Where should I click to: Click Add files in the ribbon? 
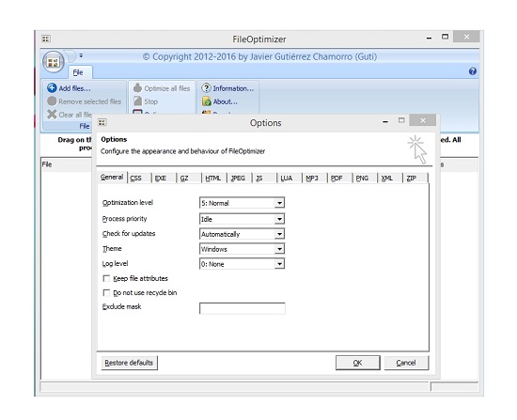pyautogui.click(x=69, y=88)
